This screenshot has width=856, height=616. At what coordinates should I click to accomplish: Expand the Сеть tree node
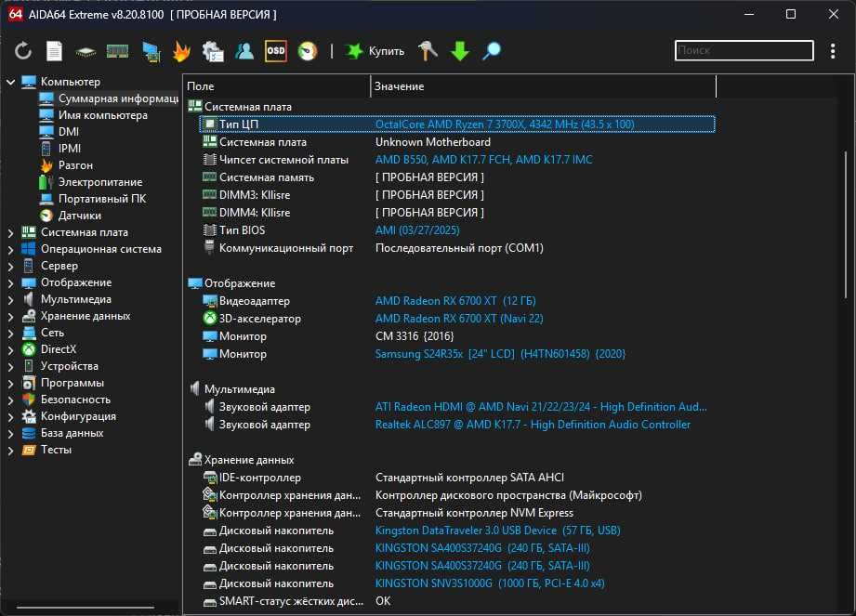click(10, 334)
